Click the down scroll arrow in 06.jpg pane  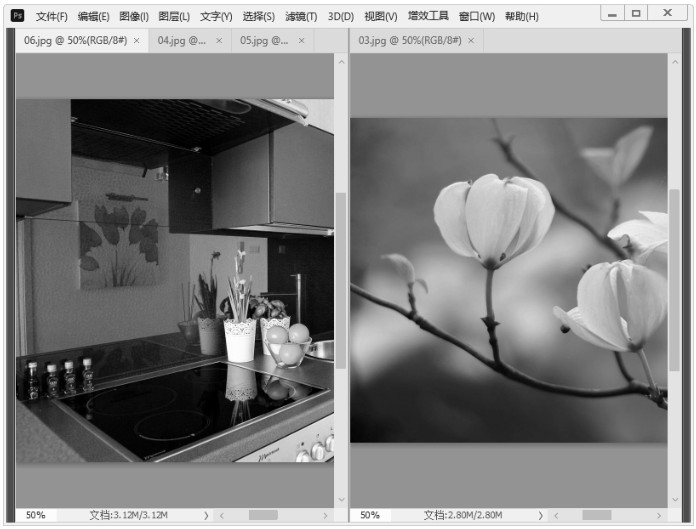pyautogui.click(x=341, y=499)
